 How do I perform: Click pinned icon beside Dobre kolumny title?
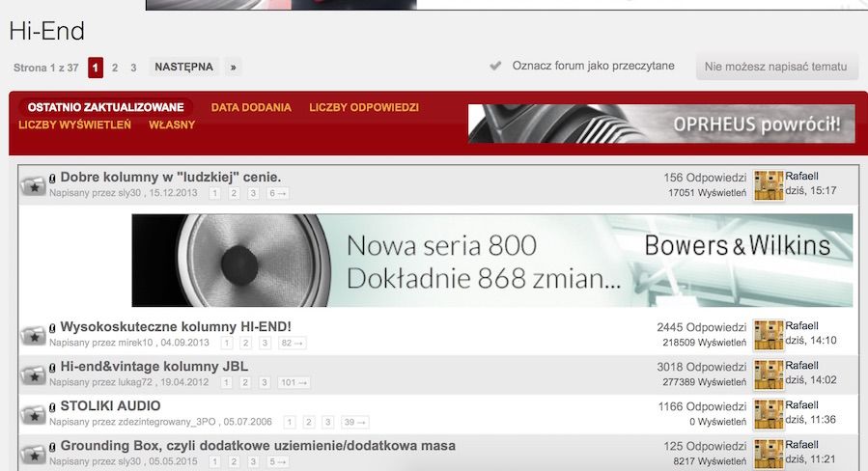(52, 179)
